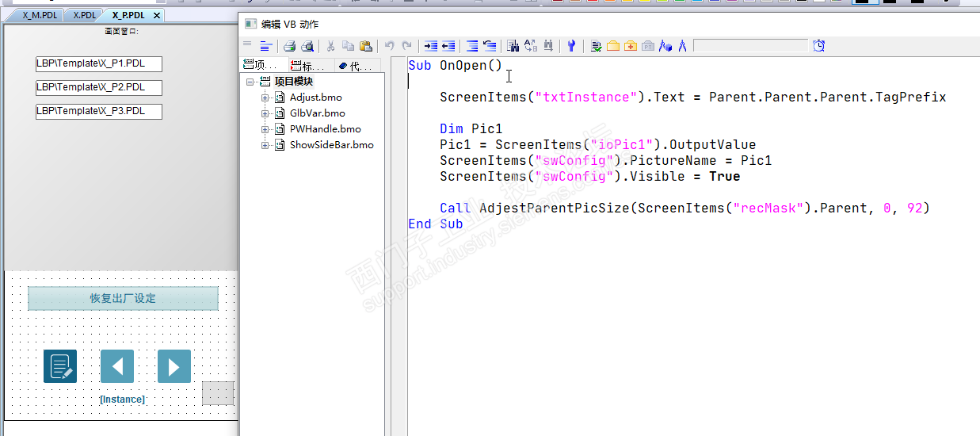Click the Dim Pic1 code line
This screenshot has height=436, width=980.
click(471, 129)
